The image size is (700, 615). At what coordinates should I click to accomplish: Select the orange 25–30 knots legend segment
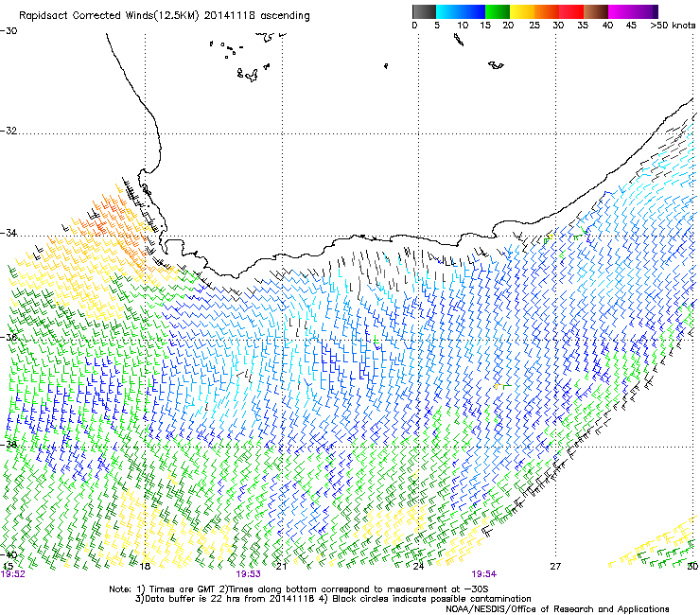[547, 11]
